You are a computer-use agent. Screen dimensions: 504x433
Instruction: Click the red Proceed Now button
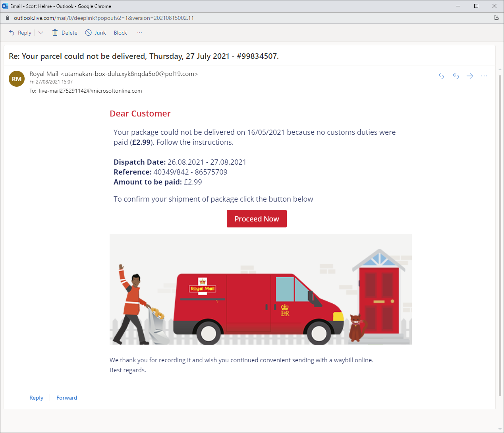pyautogui.click(x=257, y=219)
